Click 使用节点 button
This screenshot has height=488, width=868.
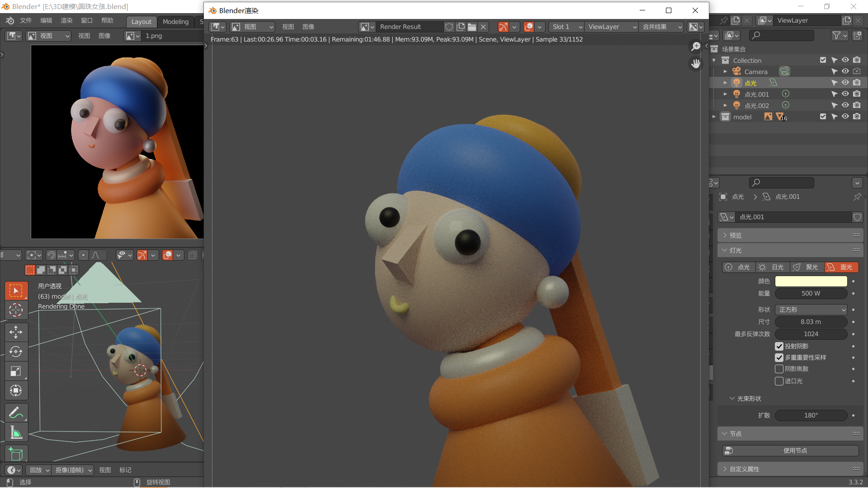(790, 450)
